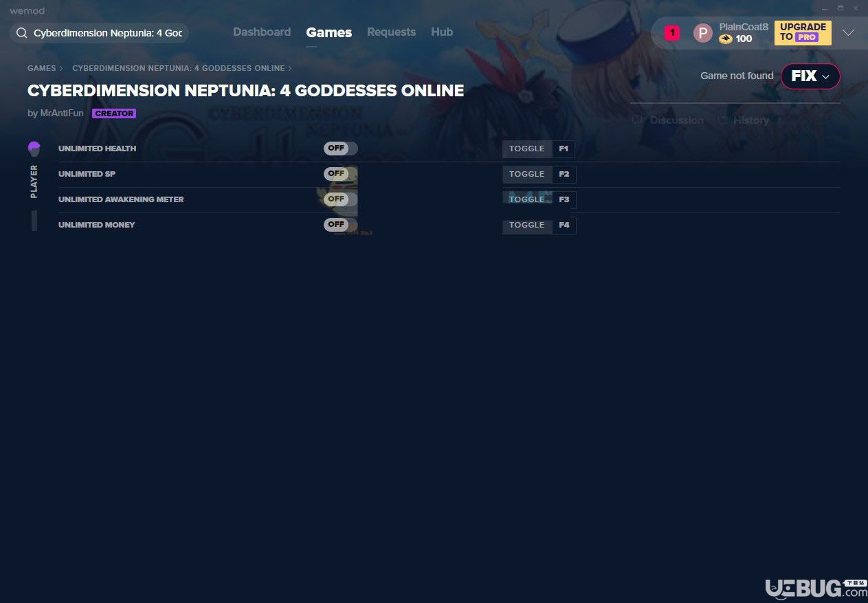
Task: Maximize the WeMod window
Action: pyautogui.click(x=841, y=8)
